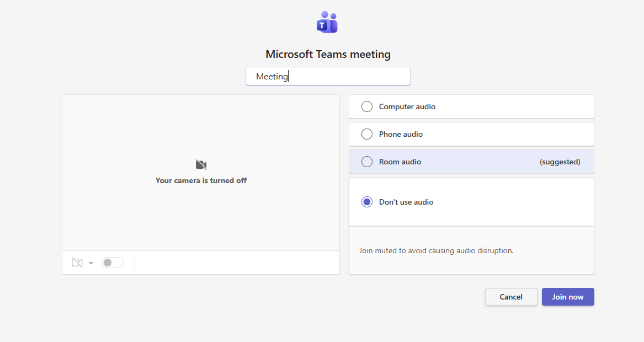Click the Join now button
This screenshot has width=644, height=342.
coord(568,297)
